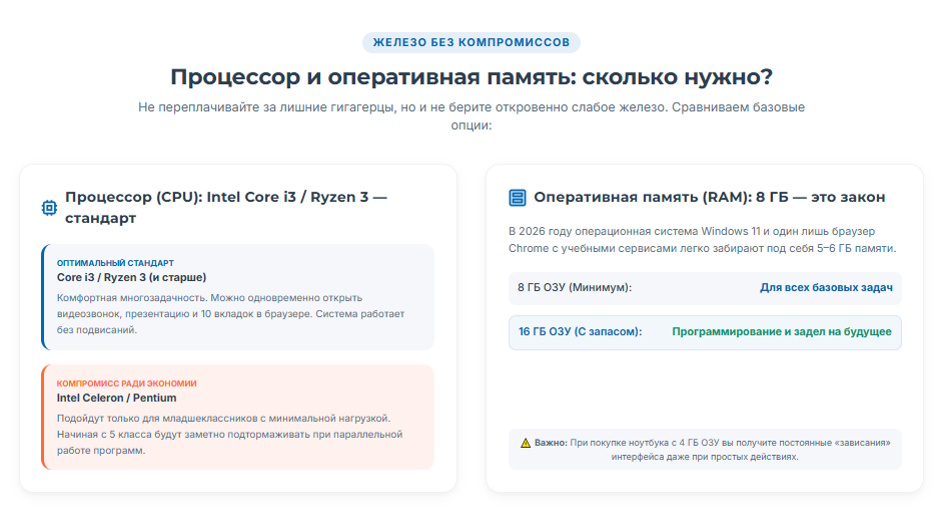Viewport: 940px width, 513px height.
Task: Click the 'Процессор (CPU): Intel Core i3' card heading
Action: 226,207
